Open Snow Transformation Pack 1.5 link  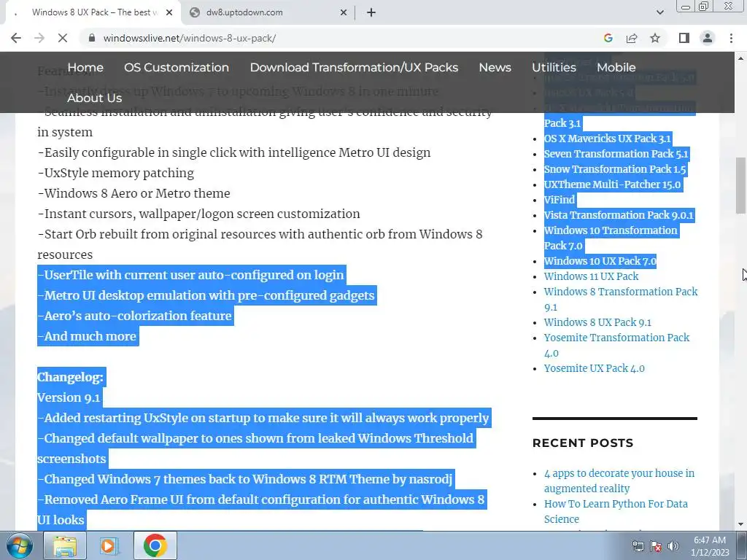[615, 169]
